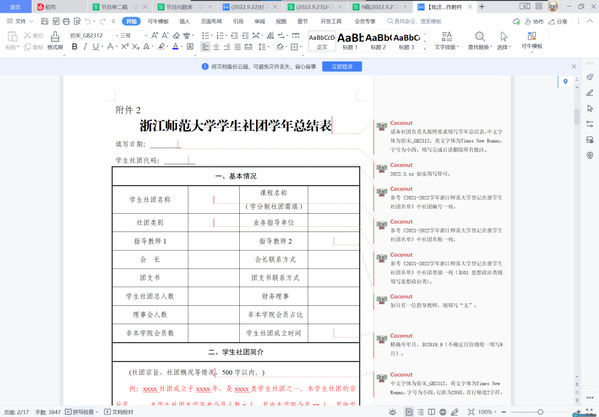Click the command search field
Screen dimensions: 599x417
click(x=414, y=21)
